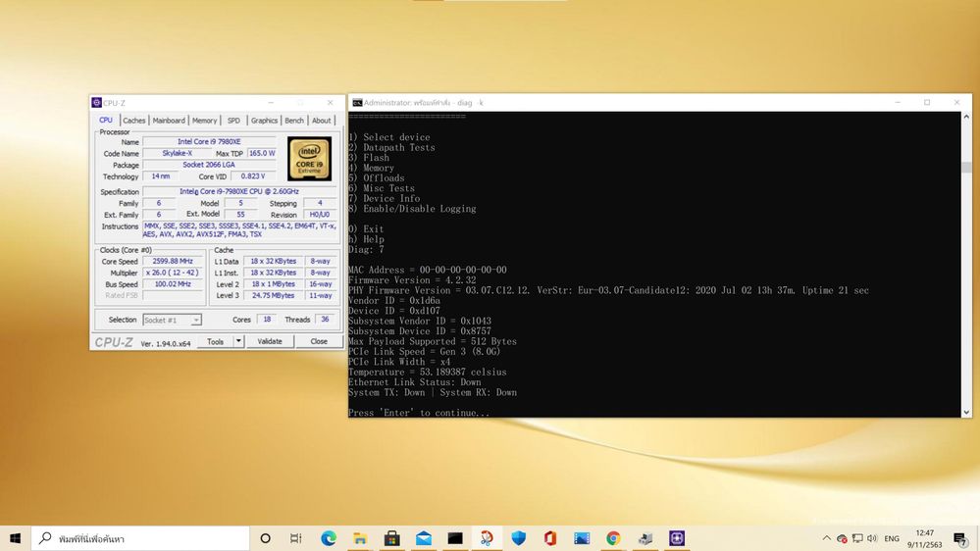Click the console menu line '7) Device Info'
Screen dimensions: 980x551
385,198
